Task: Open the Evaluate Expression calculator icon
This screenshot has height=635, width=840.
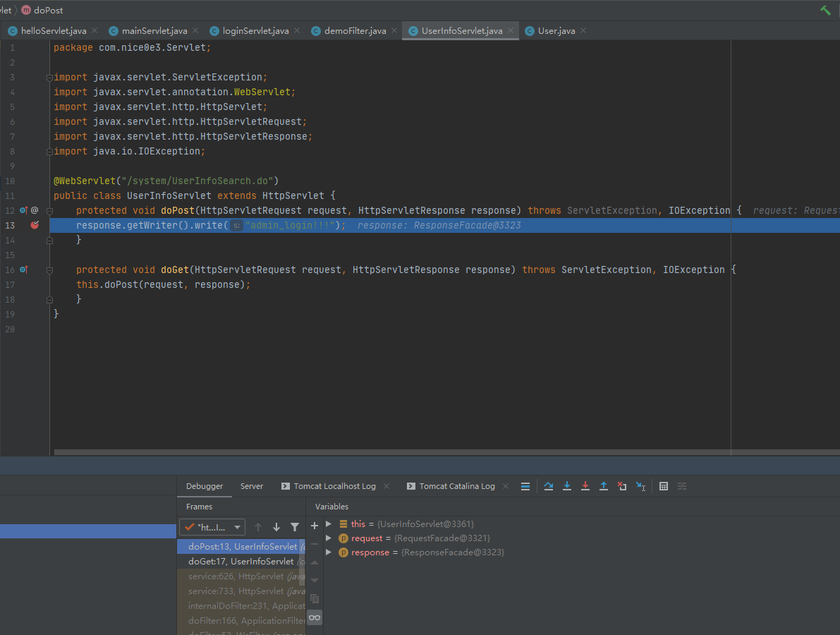Action: pyautogui.click(x=664, y=486)
